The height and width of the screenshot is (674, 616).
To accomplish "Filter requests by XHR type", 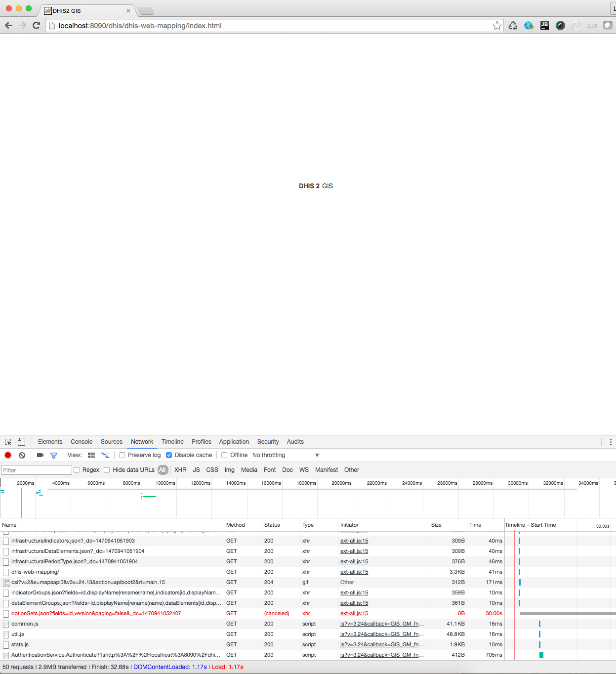I will [x=180, y=470].
